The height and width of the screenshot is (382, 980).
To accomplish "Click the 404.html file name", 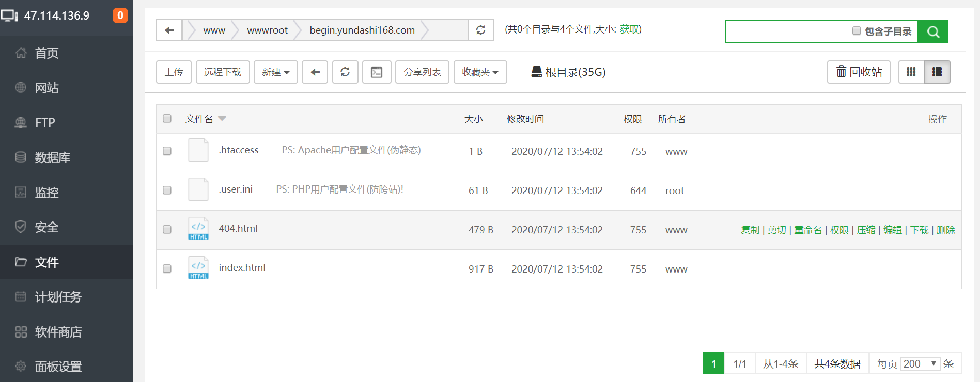I will click(238, 228).
